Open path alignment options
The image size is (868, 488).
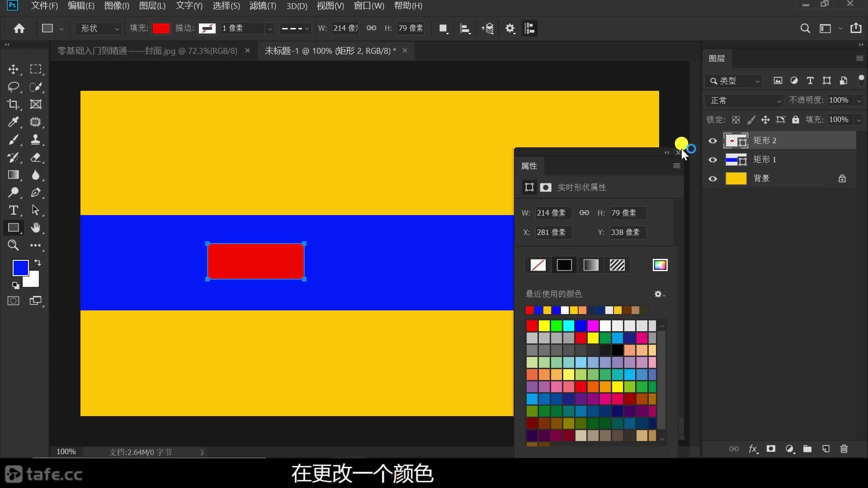pos(465,28)
